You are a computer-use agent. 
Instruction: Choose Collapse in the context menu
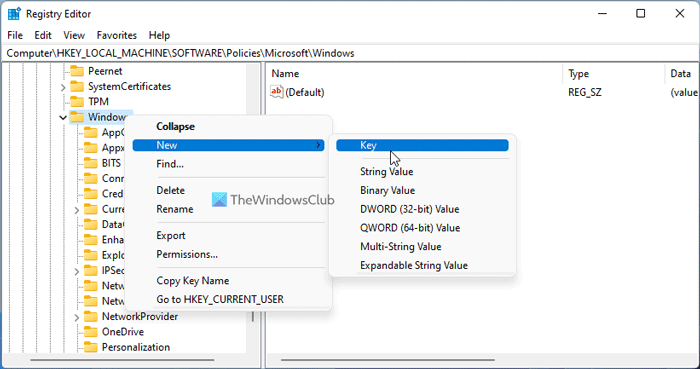click(x=228, y=126)
